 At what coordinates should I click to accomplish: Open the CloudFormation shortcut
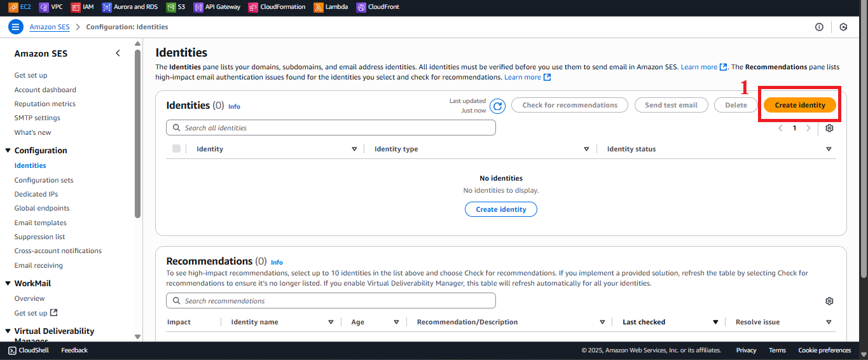(277, 7)
